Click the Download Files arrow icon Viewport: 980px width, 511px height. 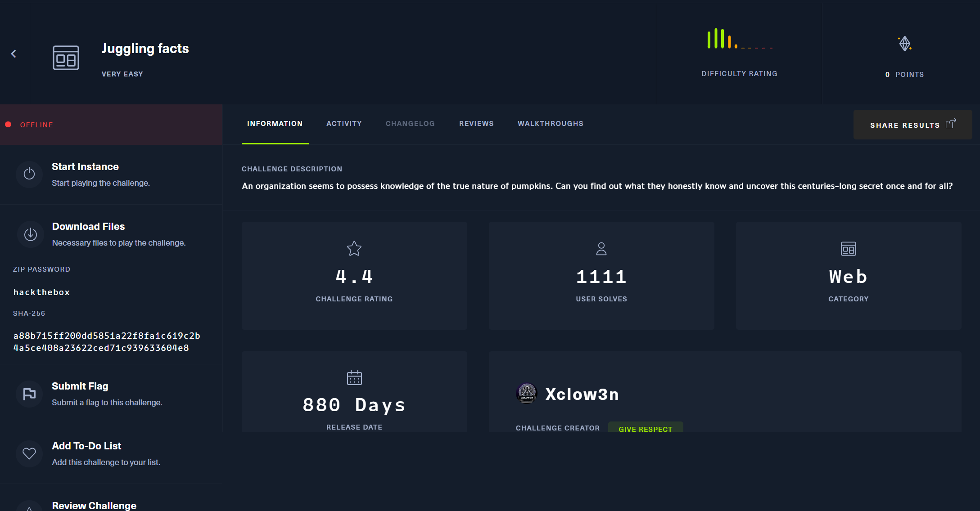[x=30, y=234]
